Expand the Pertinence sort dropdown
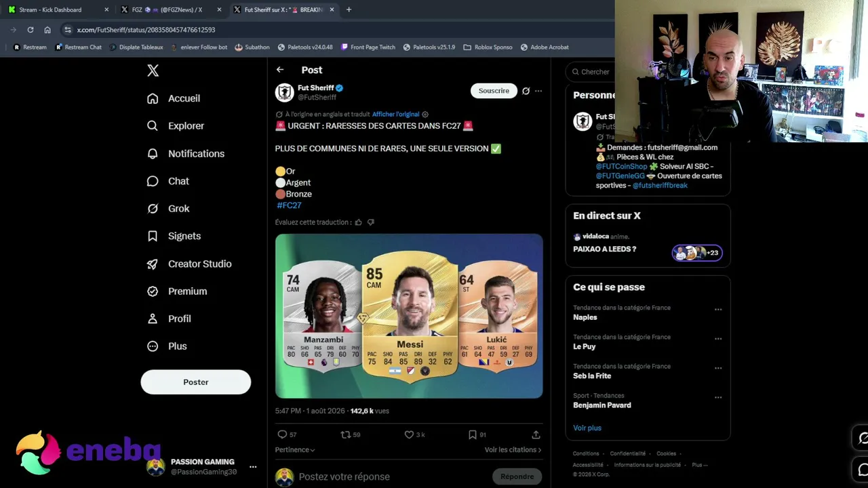 point(295,449)
